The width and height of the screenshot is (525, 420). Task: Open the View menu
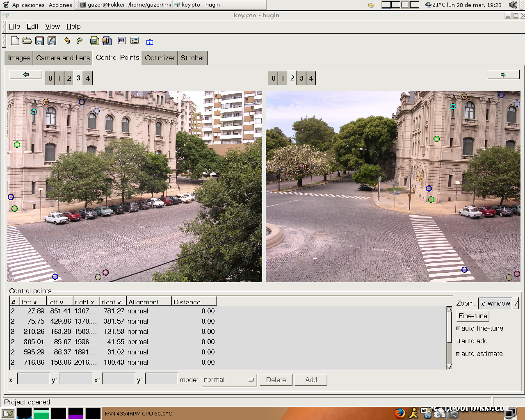click(x=52, y=26)
